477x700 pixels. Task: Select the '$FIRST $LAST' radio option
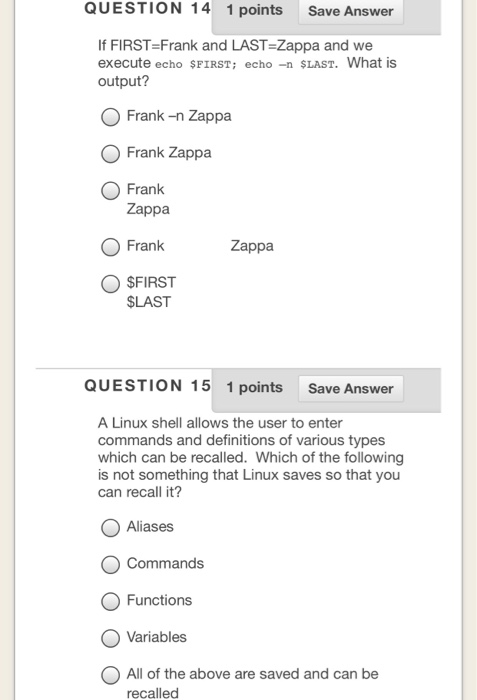110,283
